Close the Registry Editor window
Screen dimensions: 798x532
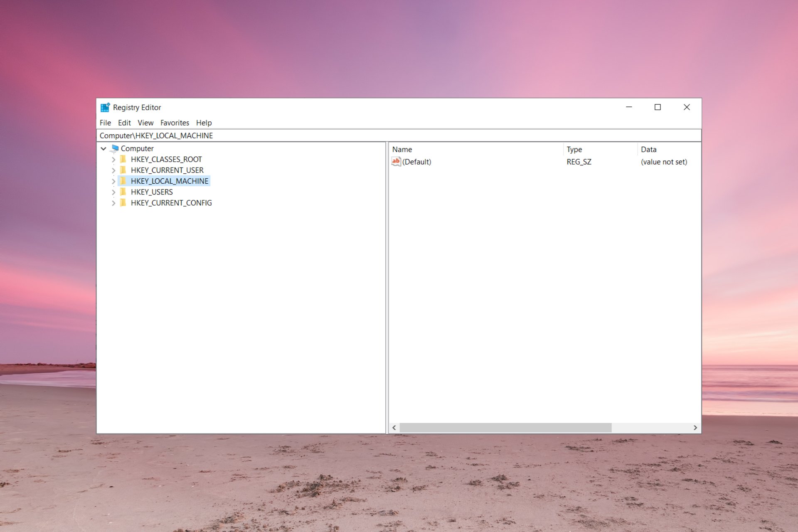tap(687, 107)
